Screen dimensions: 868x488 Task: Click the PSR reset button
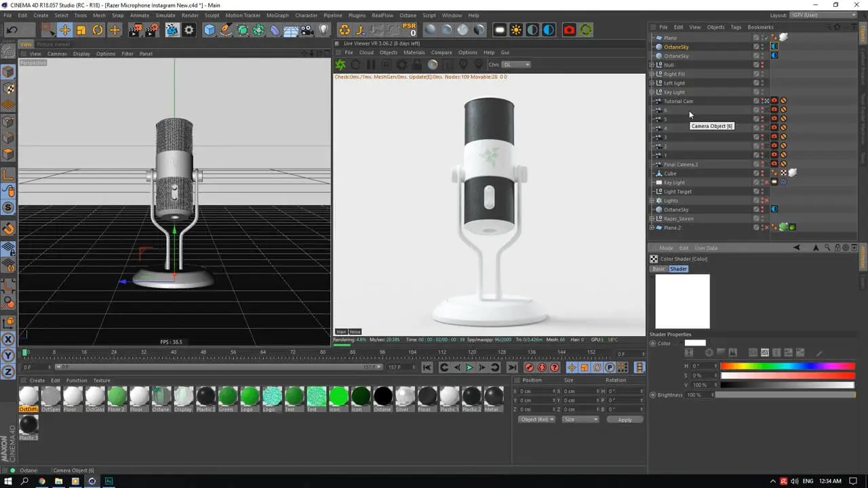[409, 30]
